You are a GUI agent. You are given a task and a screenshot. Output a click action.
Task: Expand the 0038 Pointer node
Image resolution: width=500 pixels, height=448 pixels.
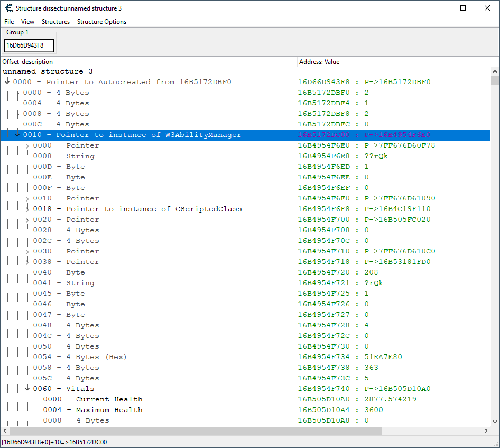click(x=27, y=262)
